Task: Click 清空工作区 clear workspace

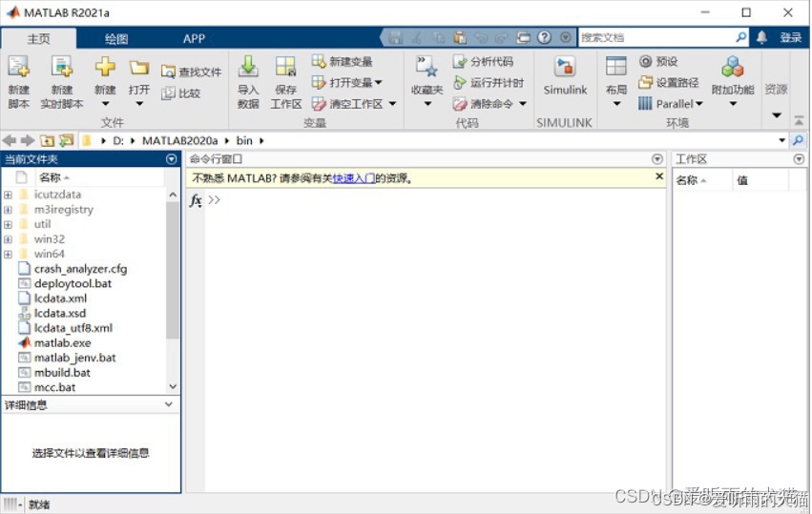Action: 354,104
